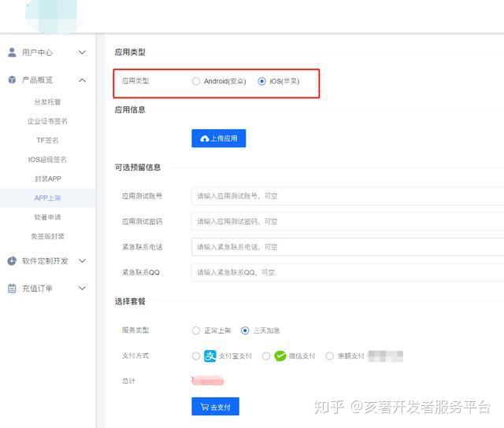
Task: Click the 产品概览 cube icon
Action: (12, 79)
